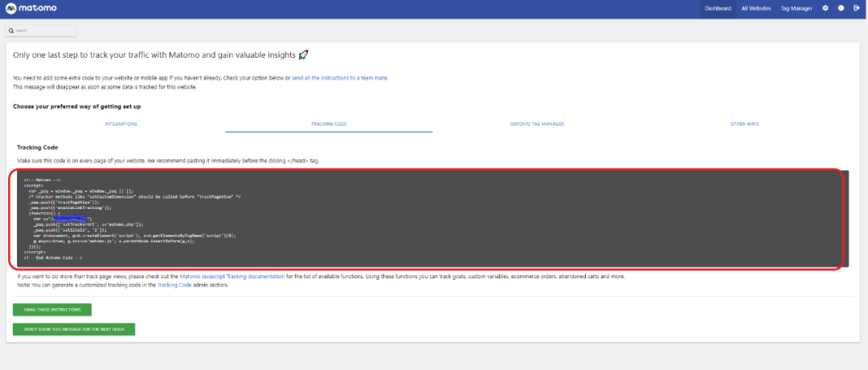Viewport: 868px width, 370px height.
Task: Click the 'End Matomo Code' comment line
Action: pos(53,257)
